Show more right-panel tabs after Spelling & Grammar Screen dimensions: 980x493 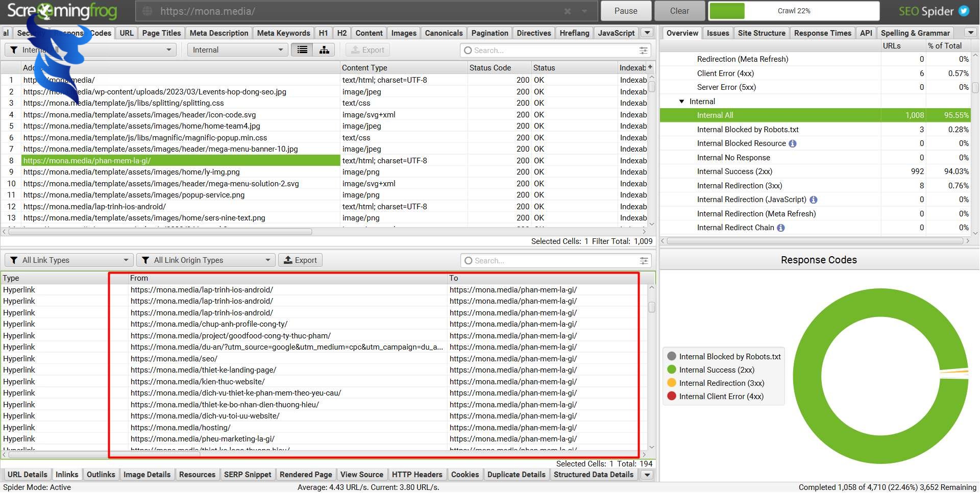point(971,33)
